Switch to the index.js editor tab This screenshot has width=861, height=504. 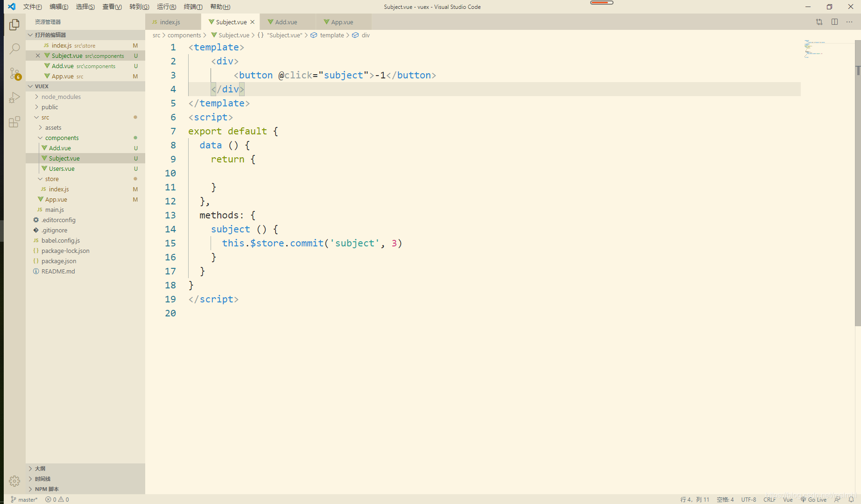pyautogui.click(x=173, y=22)
